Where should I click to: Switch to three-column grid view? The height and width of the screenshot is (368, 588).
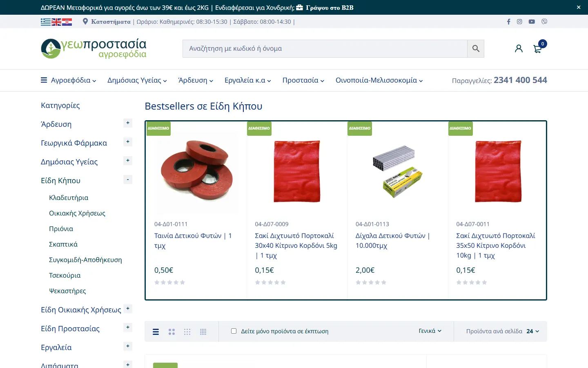[x=187, y=332]
